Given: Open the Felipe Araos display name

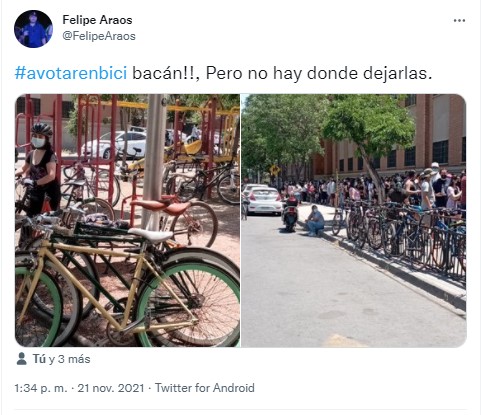Looking at the screenshot, I should 97,20.
